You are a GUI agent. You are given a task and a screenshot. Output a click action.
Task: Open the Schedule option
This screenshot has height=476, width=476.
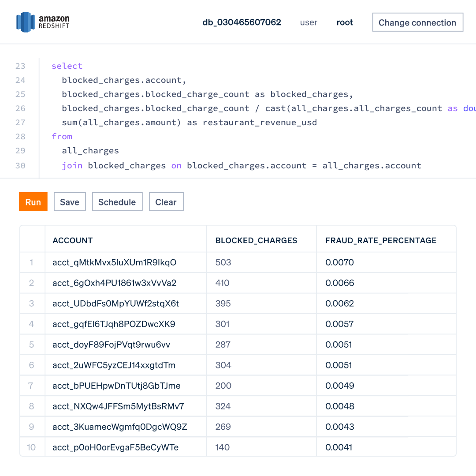[117, 201]
